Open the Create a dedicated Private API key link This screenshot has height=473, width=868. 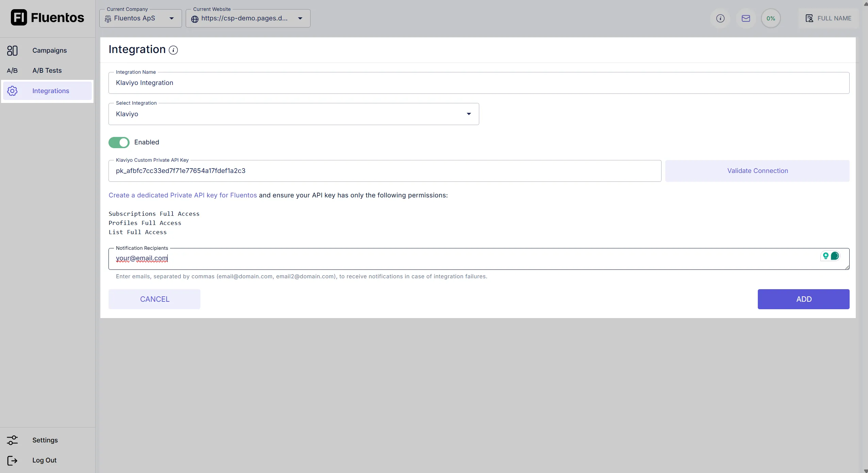tap(183, 195)
